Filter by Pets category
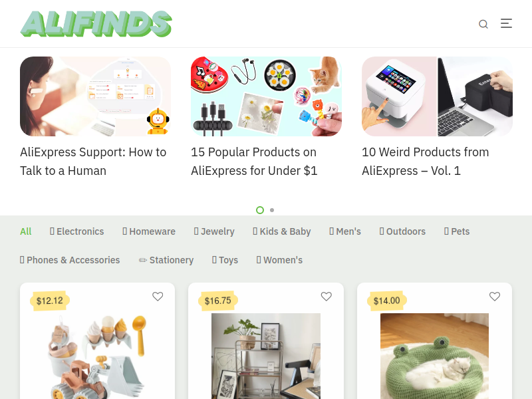532x399 pixels. [457, 231]
